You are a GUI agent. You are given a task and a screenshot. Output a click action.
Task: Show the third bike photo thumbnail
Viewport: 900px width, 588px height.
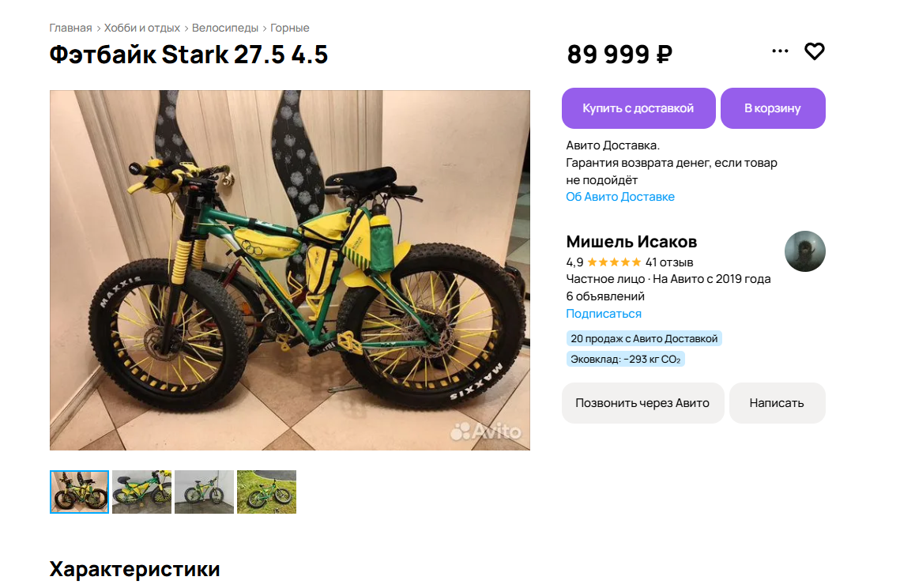tap(204, 492)
